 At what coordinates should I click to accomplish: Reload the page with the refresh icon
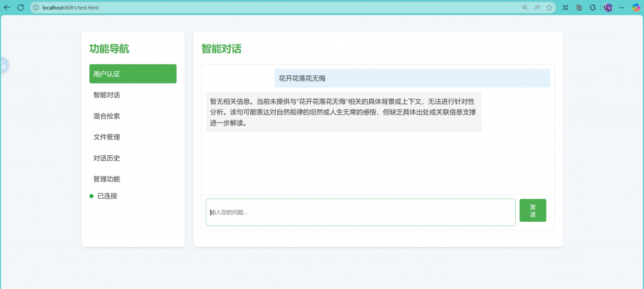20,8
